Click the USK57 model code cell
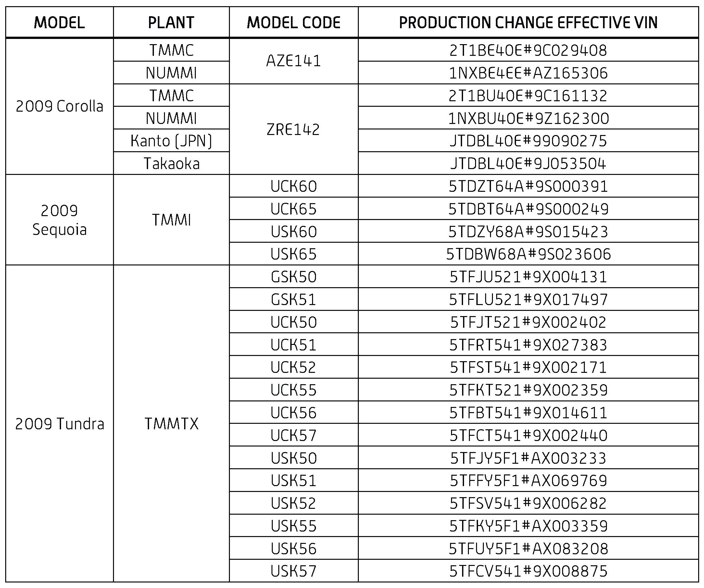 coord(294,571)
